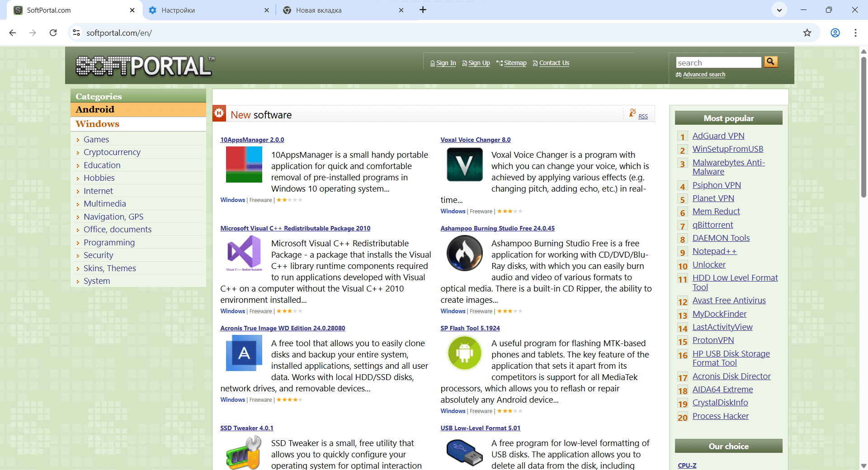Open the Voxal Voice Changer 8.0 link
The height and width of the screenshot is (470, 868).
[x=476, y=140]
